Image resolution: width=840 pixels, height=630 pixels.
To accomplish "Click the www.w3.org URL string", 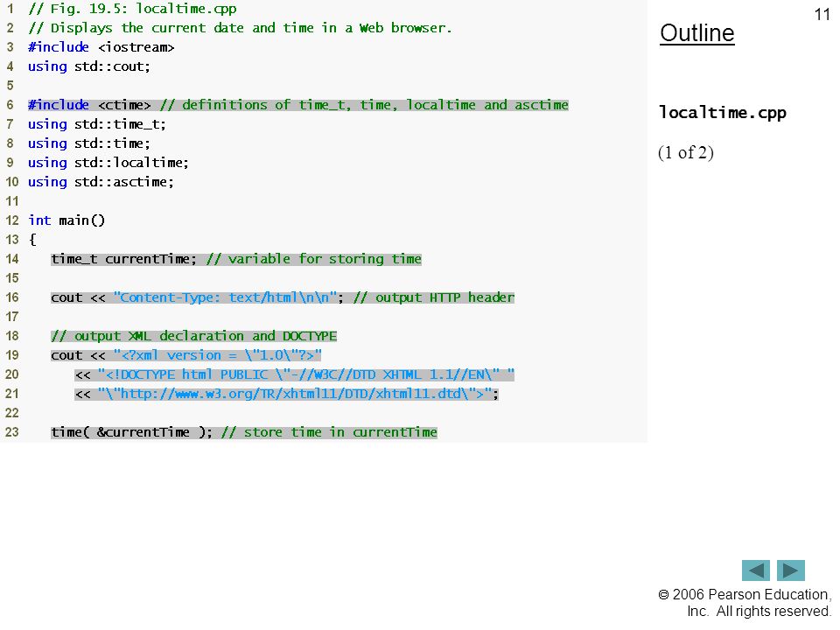I will click(x=295, y=395).
